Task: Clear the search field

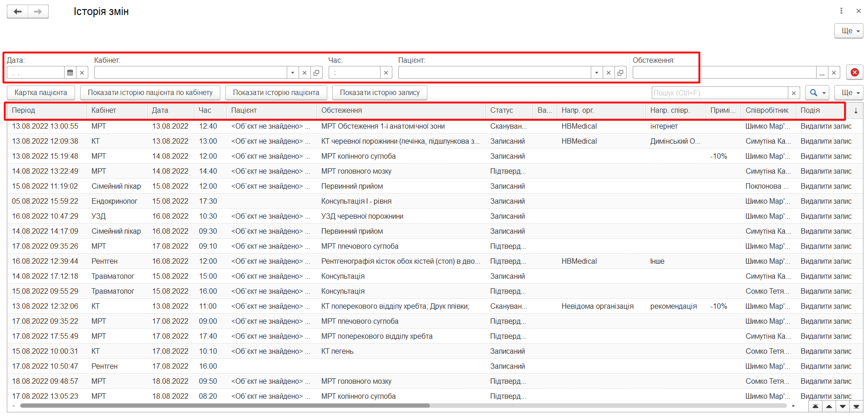Action: tap(794, 93)
